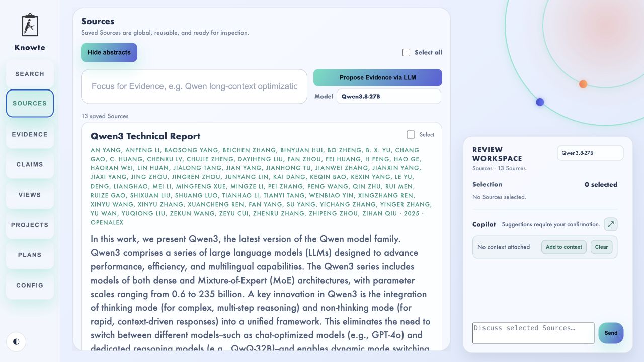Open the Sources section in the sidebar

coord(30,103)
